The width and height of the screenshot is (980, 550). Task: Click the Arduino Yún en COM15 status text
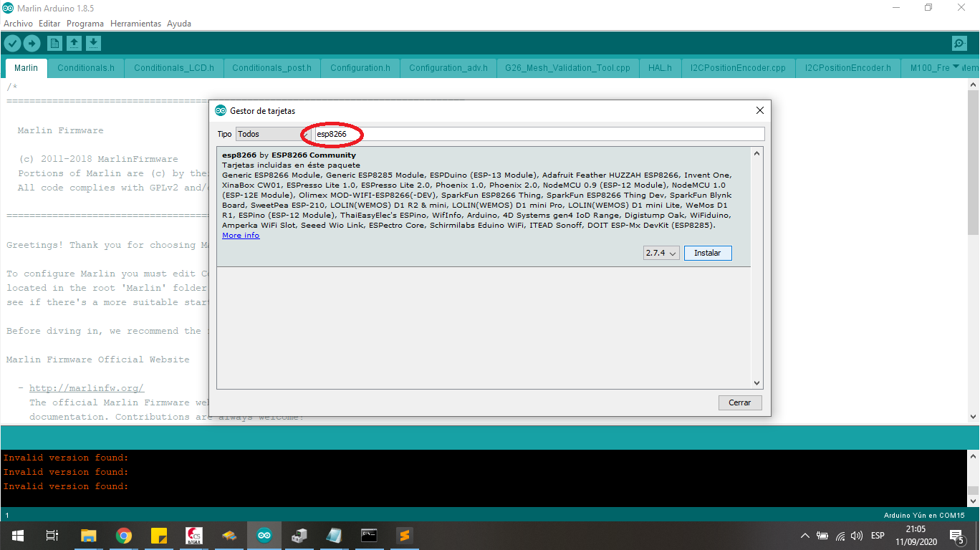924,515
